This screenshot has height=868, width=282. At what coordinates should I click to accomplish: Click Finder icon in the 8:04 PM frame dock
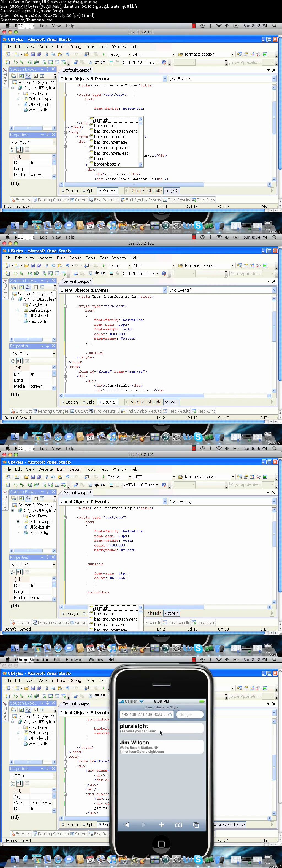pyautogui.click(x=15, y=437)
